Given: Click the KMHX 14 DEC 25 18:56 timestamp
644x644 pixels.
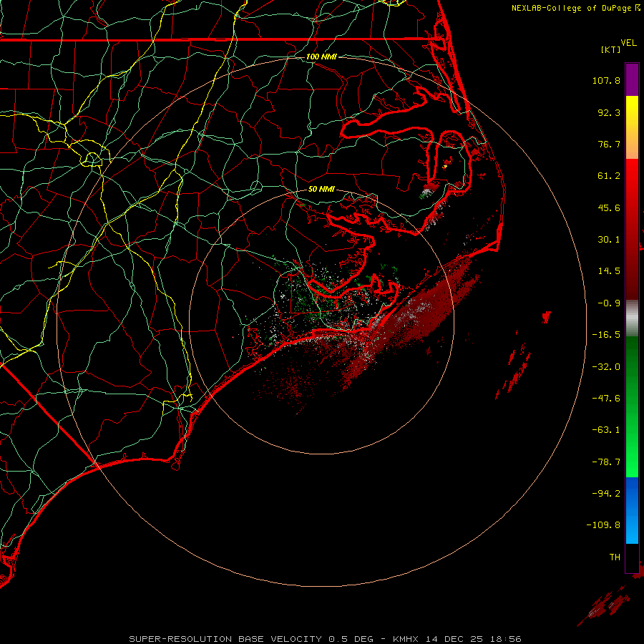Looking at the screenshot, I should point(457,639).
